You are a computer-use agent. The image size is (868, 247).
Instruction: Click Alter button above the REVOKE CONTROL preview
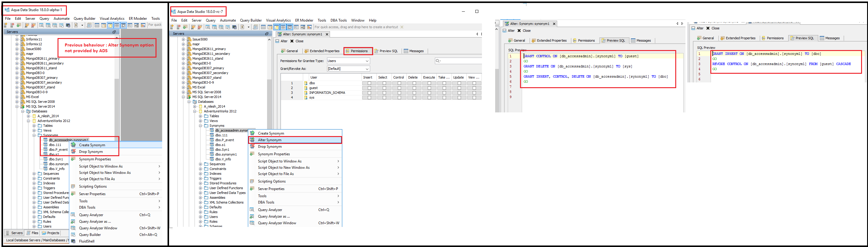tap(697, 28)
